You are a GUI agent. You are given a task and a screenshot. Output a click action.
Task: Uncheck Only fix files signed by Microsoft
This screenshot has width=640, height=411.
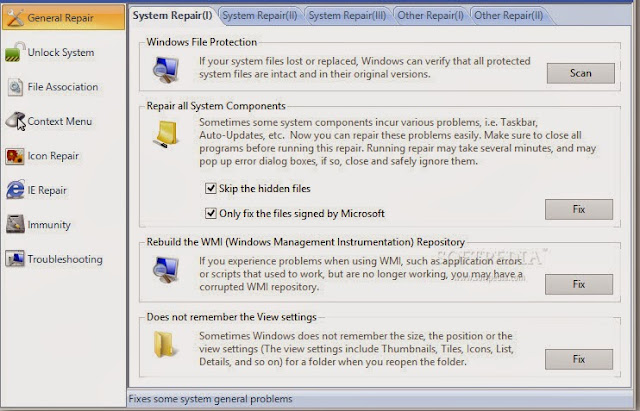coord(211,213)
